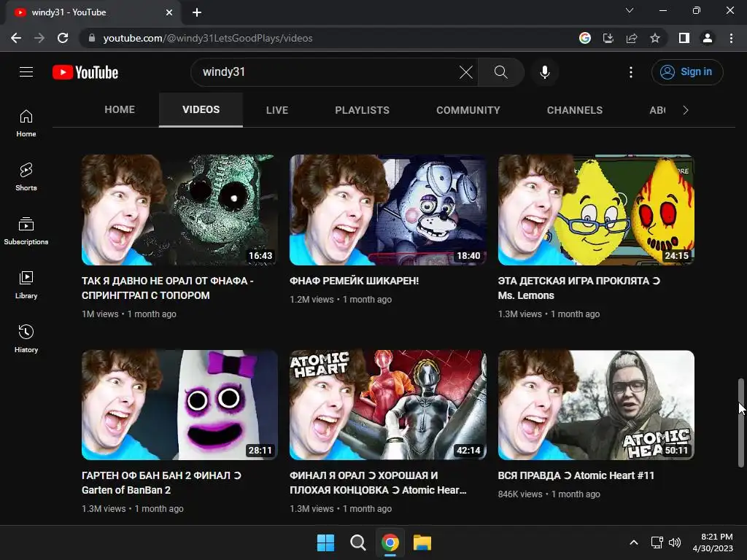This screenshot has width=747, height=560.
Task: Open video title ФИНАЛ Я ОРАЛ ХОРОШАЯ И ПЛОХАЯ КОНЦОВКА
Action: (378, 483)
